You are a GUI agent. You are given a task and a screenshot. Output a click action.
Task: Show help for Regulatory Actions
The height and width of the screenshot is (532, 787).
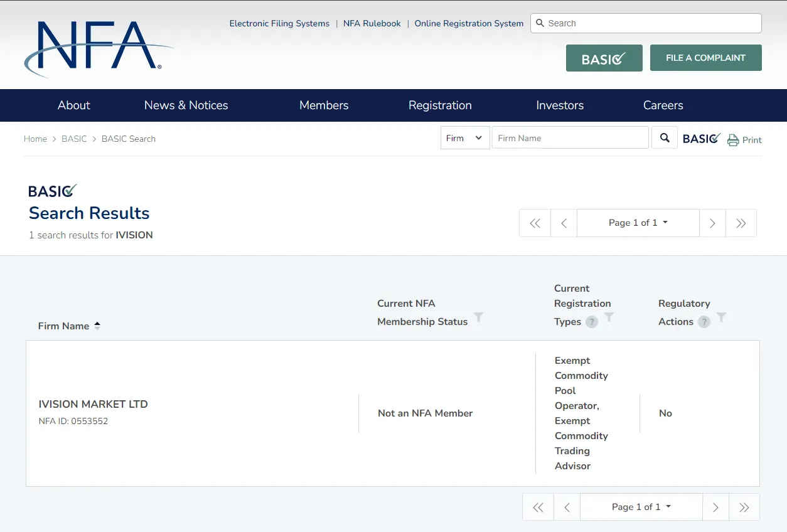(704, 322)
